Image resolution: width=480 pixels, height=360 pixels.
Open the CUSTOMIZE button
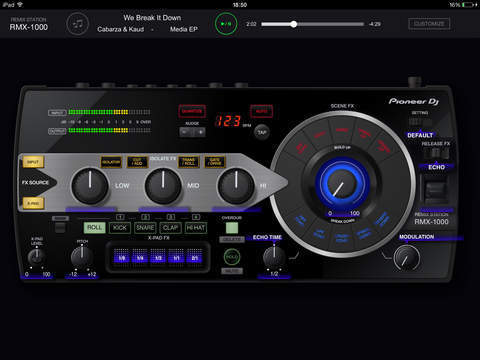[429, 24]
